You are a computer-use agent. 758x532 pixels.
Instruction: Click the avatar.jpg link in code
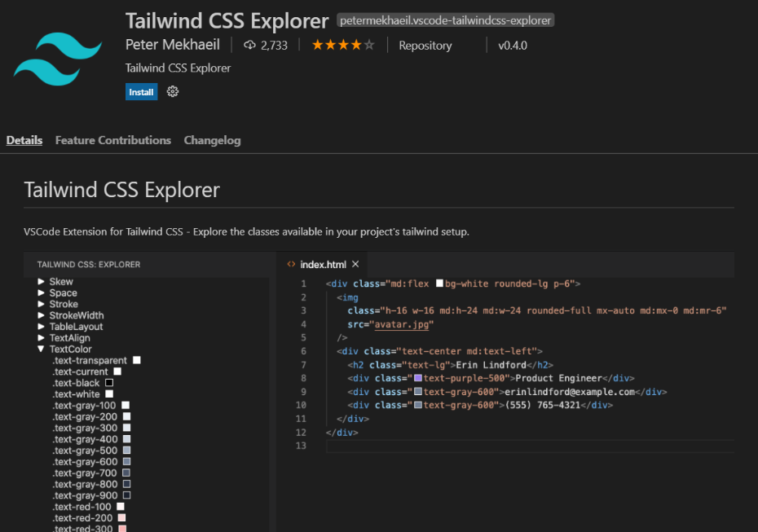coord(401,324)
